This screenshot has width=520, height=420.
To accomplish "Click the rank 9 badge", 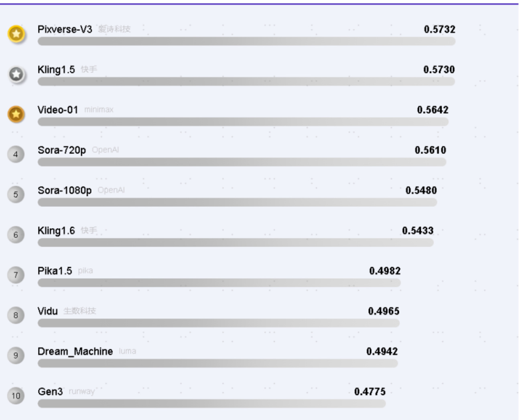I will click(16, 355).
